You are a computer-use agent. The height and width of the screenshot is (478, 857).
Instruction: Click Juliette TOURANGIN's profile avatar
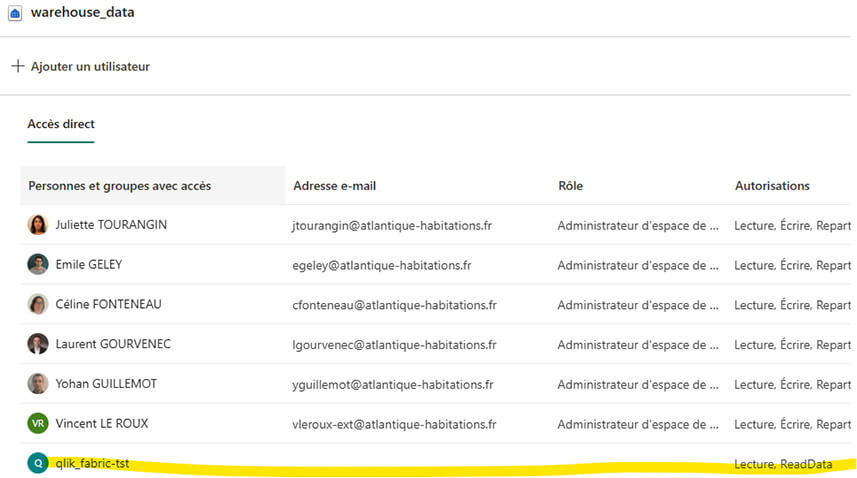[37, 225]
